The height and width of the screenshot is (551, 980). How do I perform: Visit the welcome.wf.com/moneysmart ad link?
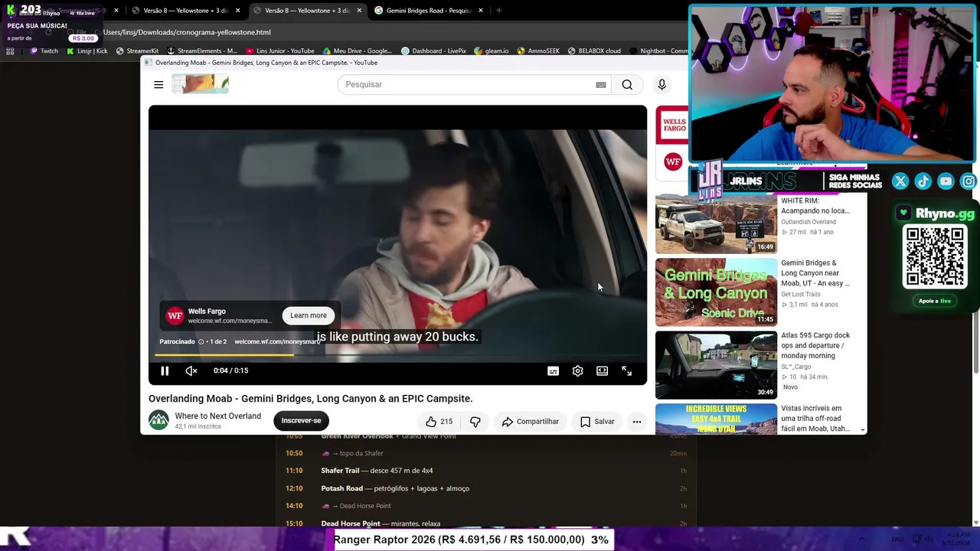(276, 341)
